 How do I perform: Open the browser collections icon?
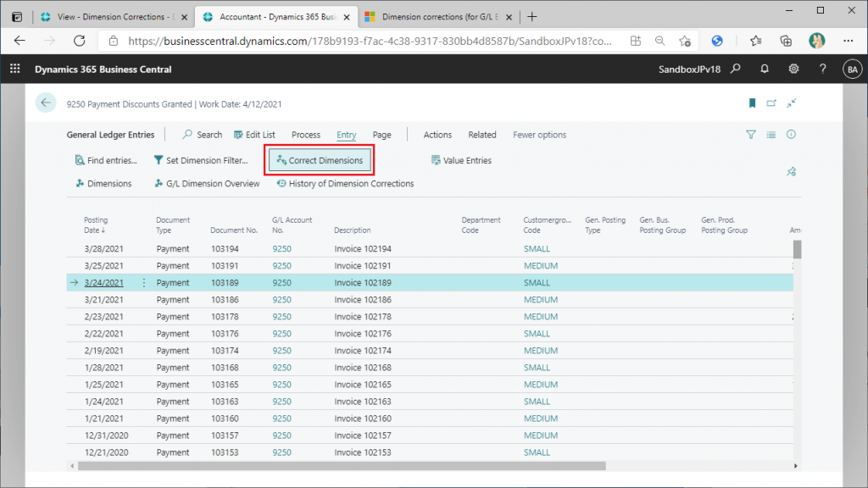786,41
